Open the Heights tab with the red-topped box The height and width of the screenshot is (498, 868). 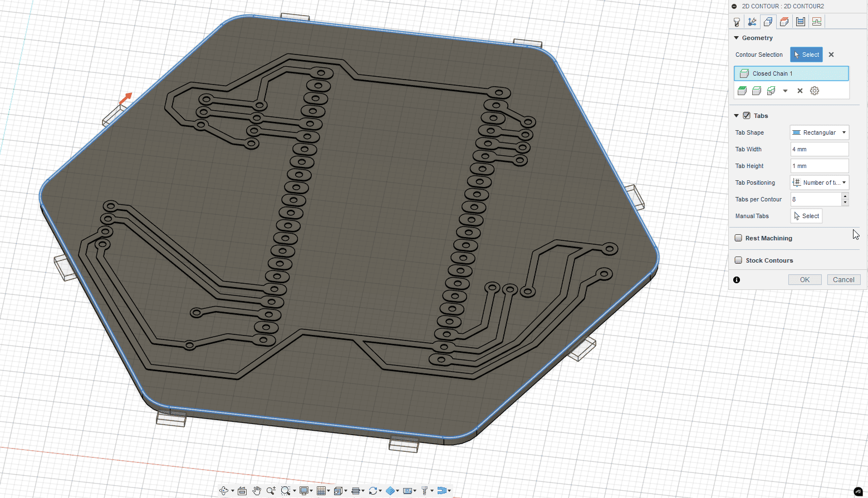784,22
